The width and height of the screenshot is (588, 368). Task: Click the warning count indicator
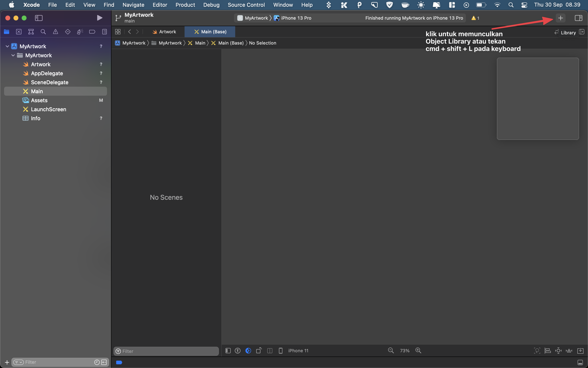(x=475, y=18)
